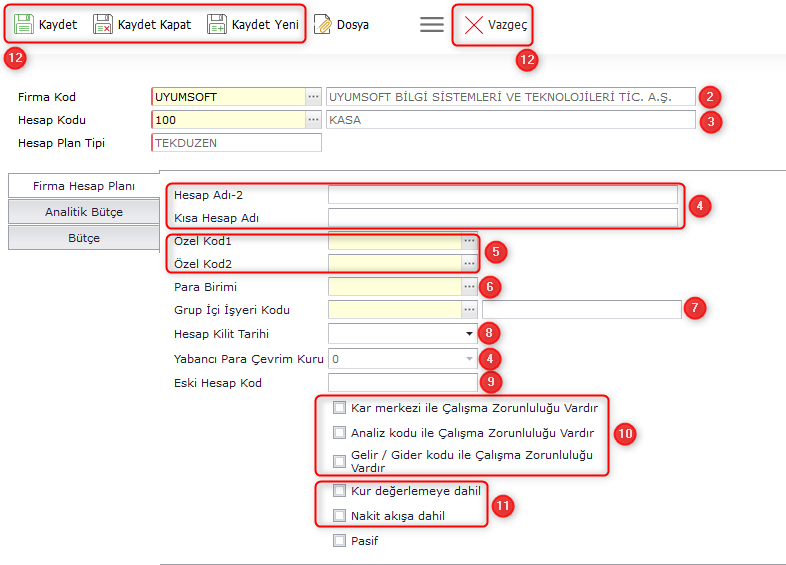Open Yabancı Para Çevrim Kuru dropdown
This screenshot has height=565, width=786.
(x=469, y=357)
